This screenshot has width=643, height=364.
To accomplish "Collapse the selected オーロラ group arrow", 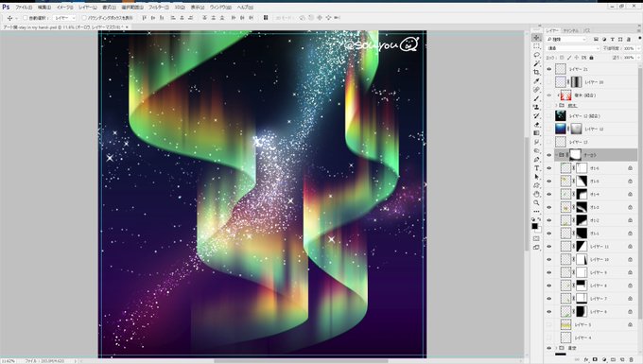I will [557, 155].
